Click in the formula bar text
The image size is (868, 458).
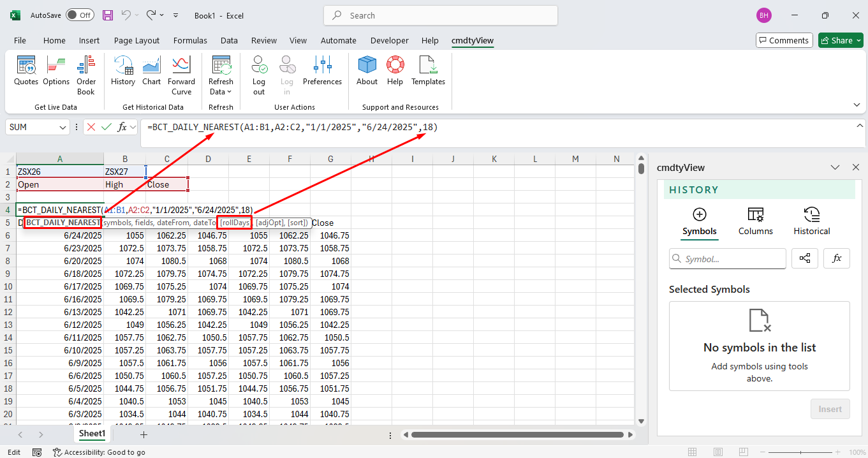pos(293,127)
